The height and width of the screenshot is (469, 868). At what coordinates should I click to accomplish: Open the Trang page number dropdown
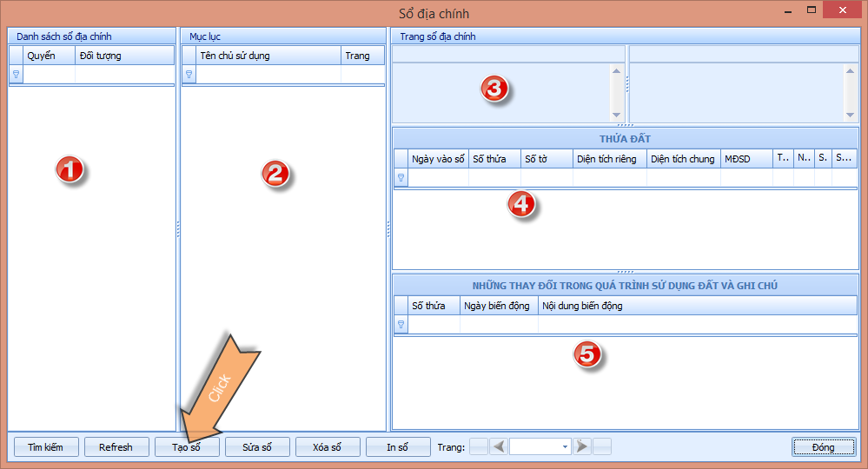[x=565, y=447]
